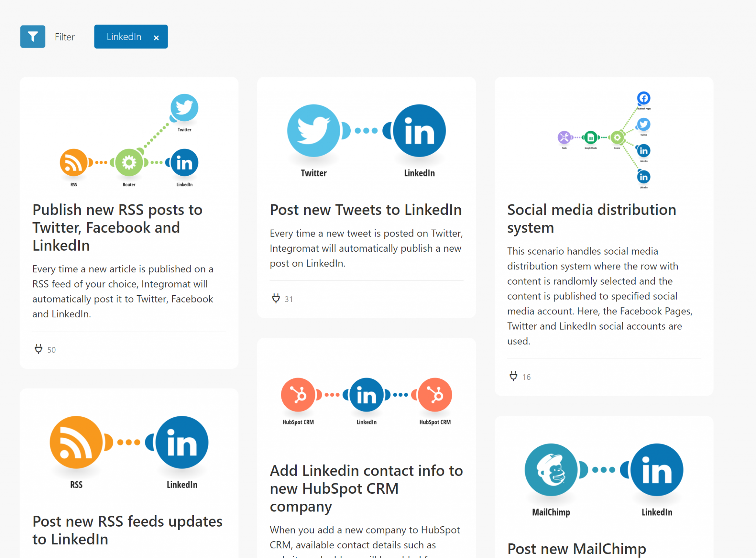The image size is (756, 558).
Task: Click the plug icon showing 31 uses
Action: 276,299
